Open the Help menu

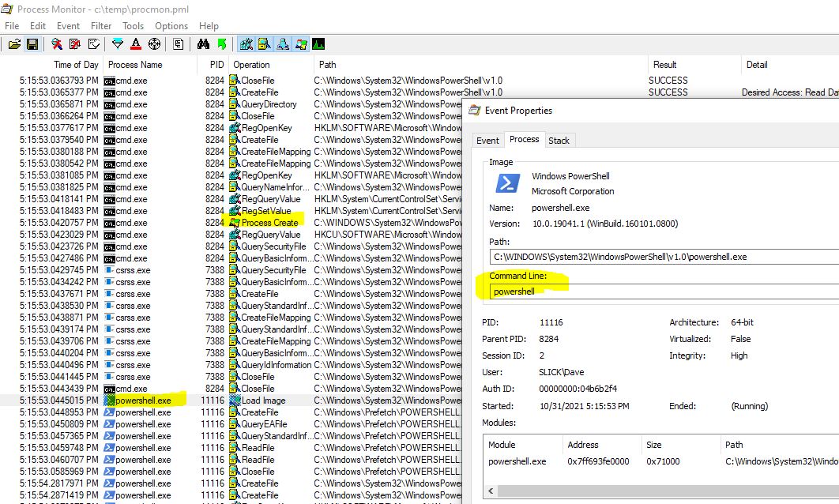coord(209,26)
